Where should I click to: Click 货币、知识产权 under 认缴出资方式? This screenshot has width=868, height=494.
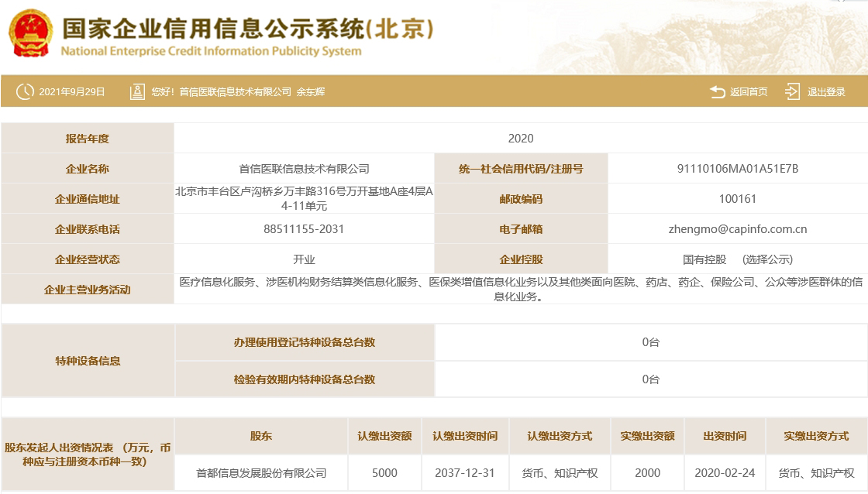pyautogui.click(x=560, y=473)
